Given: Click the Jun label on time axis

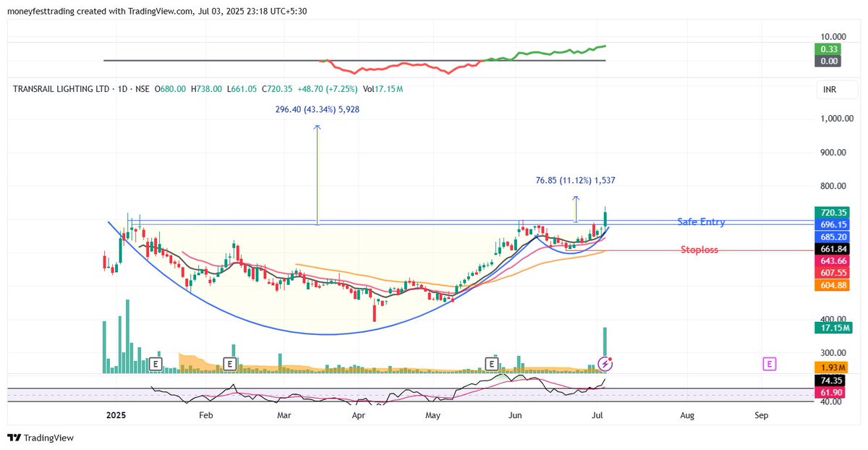Looking at the screenshot, I should (515, 416).
